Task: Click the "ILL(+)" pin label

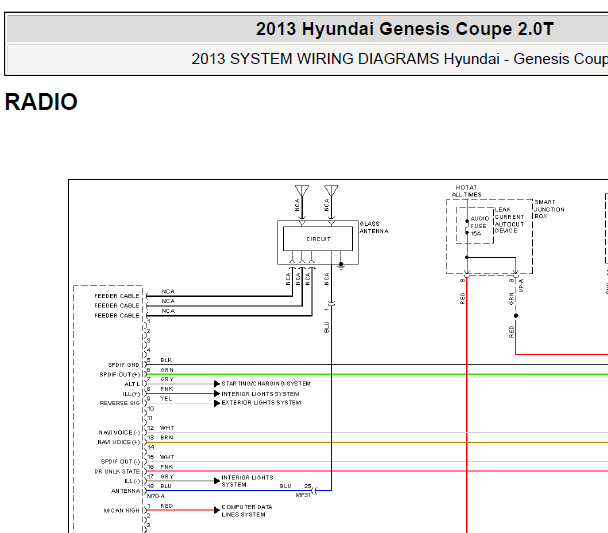Action: point(131,394)
